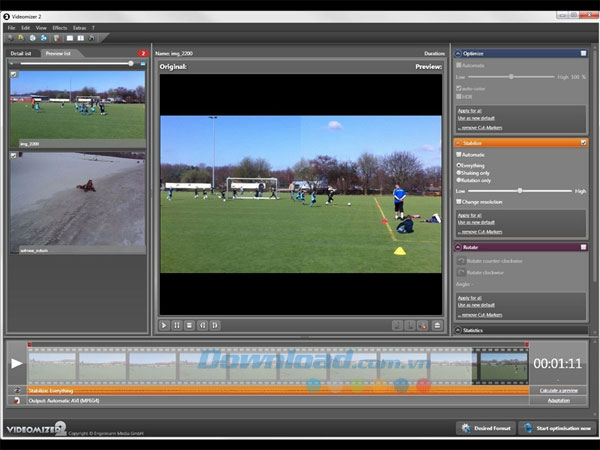Click the rightmost icon below the preview
The image size is (600, 450).
[436, 325]
